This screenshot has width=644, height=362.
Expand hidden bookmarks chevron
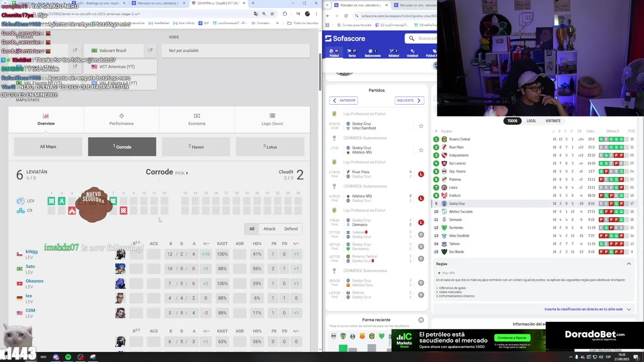tap(278, 23)
